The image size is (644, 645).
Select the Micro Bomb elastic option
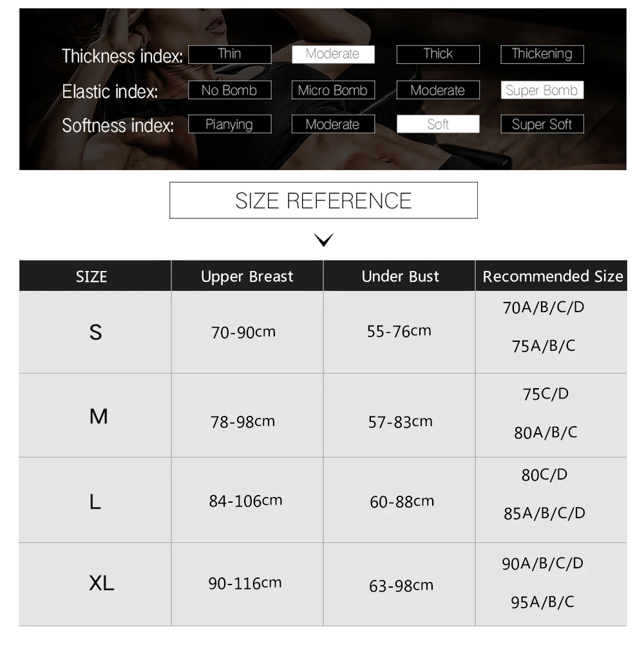tap(333, 90)
